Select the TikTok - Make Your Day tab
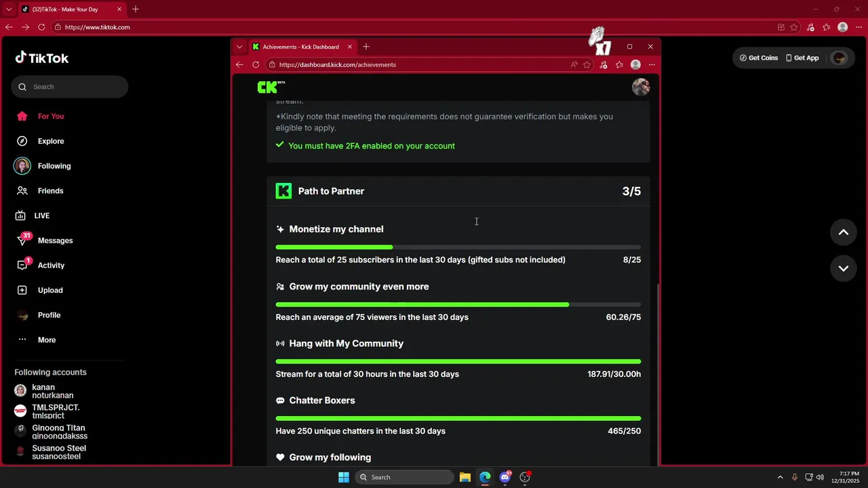Viewport: 868px width, 488px height. pyautogui.click(x=65, y=9)
